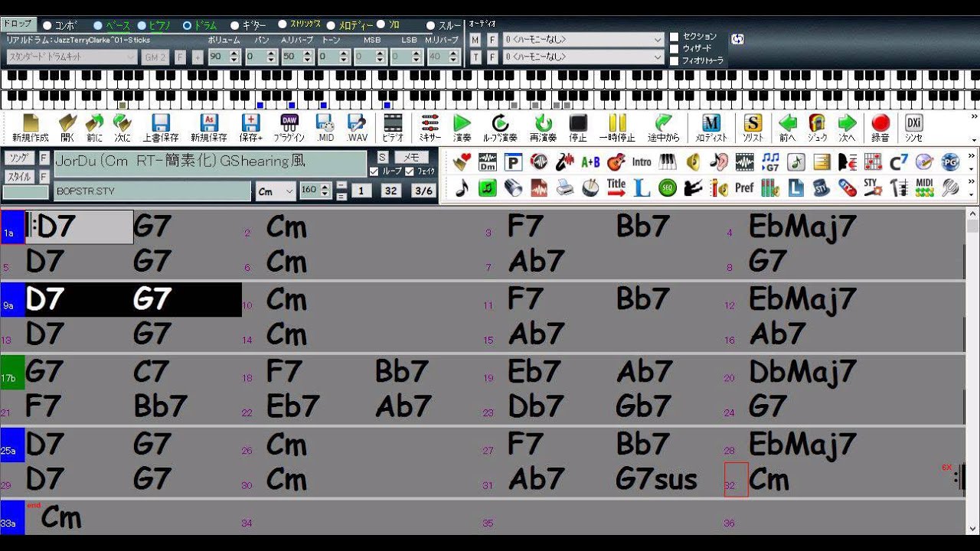
Task: Click the MIDI toolbar icon
Action: coord(924,187)
